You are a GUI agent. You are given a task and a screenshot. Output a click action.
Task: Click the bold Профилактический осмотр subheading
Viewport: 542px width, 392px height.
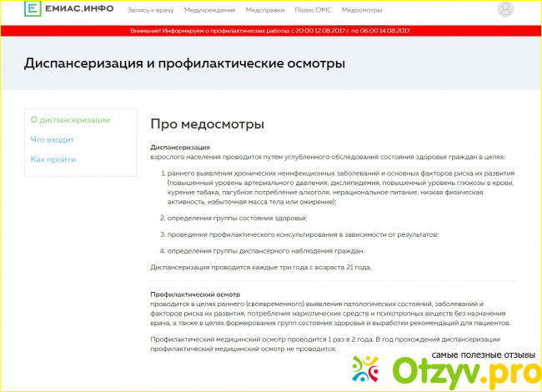[194, 294]
